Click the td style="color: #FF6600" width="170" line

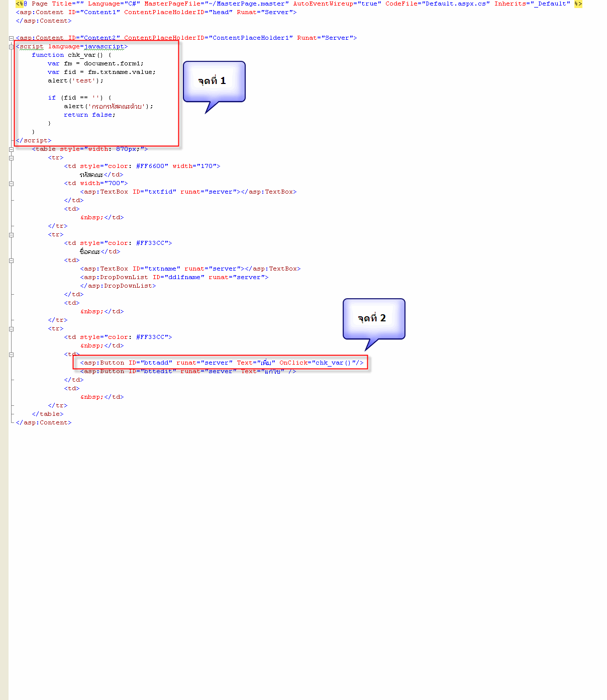[x=142, y=166]
